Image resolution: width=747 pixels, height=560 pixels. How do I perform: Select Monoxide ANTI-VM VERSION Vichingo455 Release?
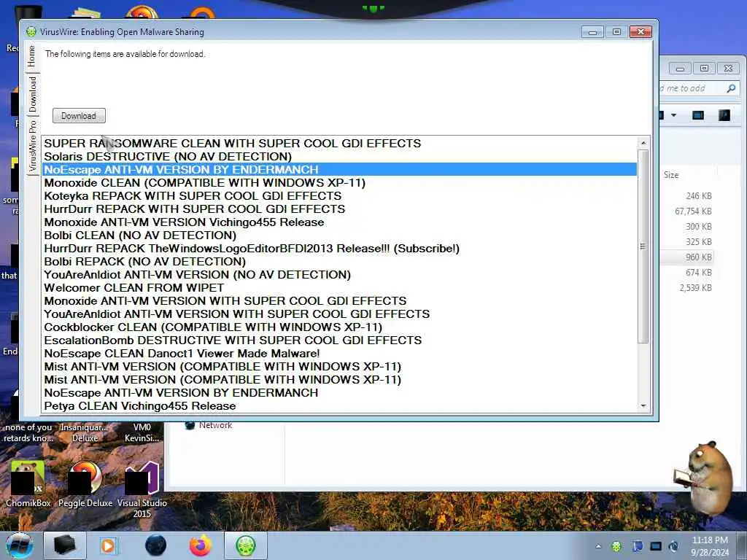click(339, 222)
